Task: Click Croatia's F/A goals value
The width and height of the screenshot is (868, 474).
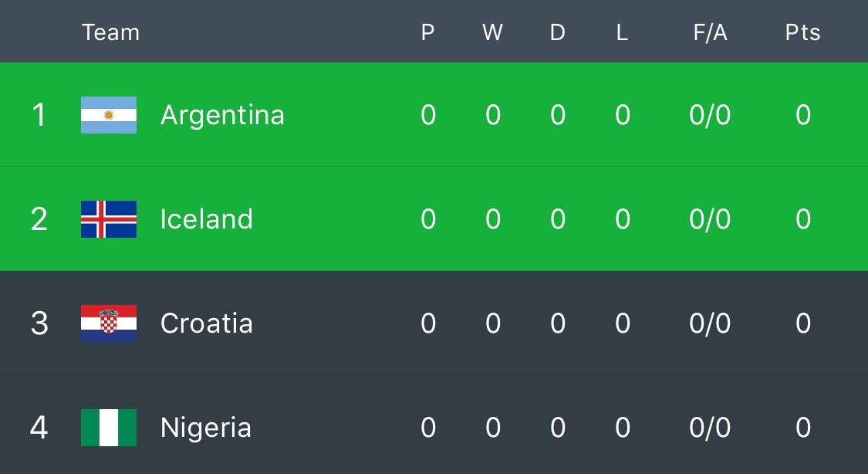Action: tap(710, 323)
